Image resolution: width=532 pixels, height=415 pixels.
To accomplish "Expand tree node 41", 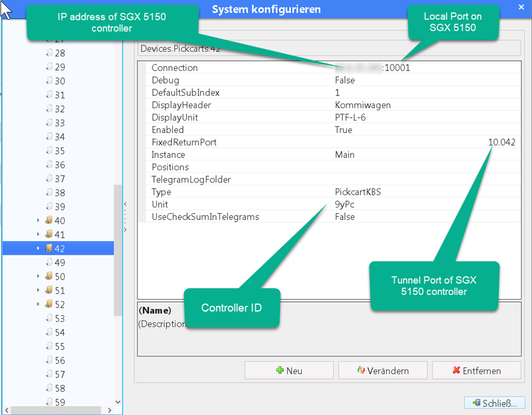I will click(x=38, y=234).
